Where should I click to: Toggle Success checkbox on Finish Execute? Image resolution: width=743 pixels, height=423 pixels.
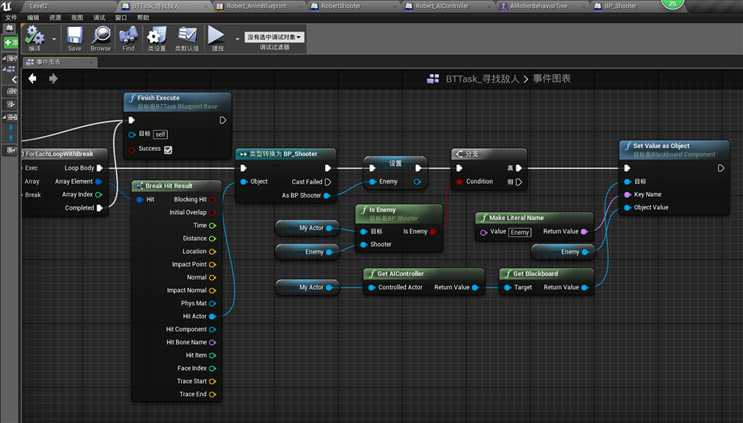click(x=168, y=150)
